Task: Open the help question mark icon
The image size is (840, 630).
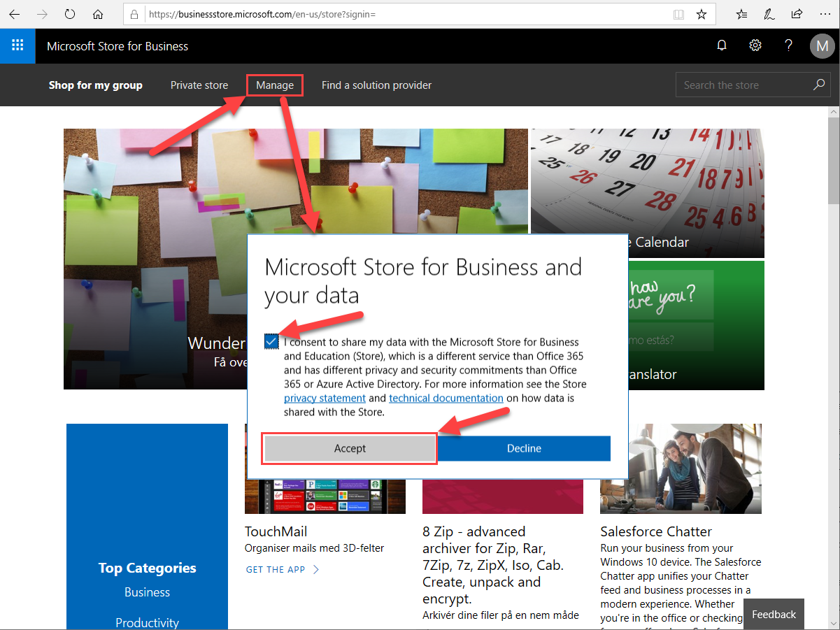Action: pos(788,45)
